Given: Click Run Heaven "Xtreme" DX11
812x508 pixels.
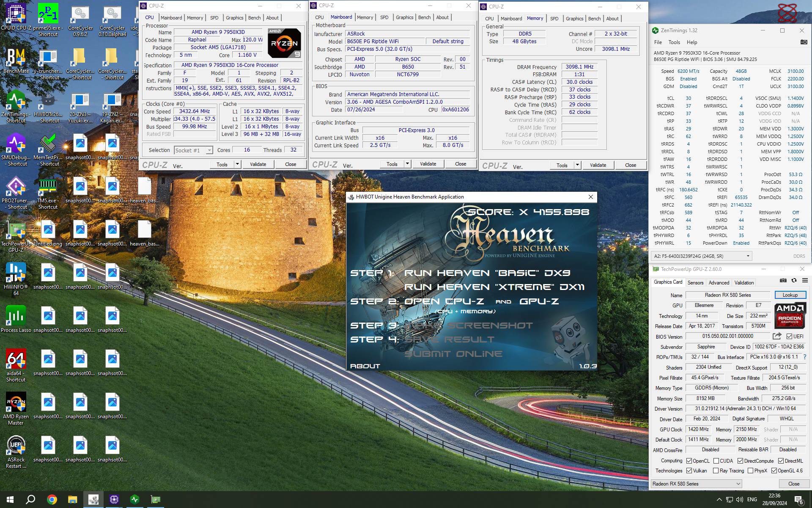Looking at the screenshot, I should 494,287.
